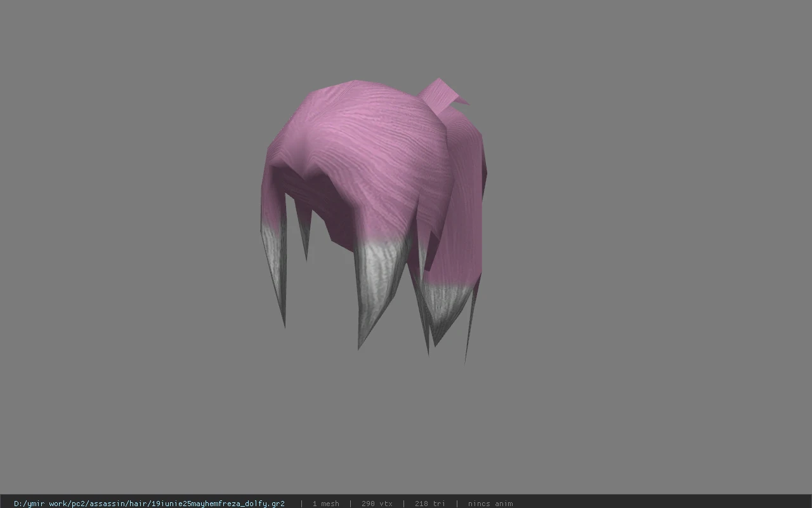Click the 'nincs anim' status entry
812x508 pixels.
point(490,504)
